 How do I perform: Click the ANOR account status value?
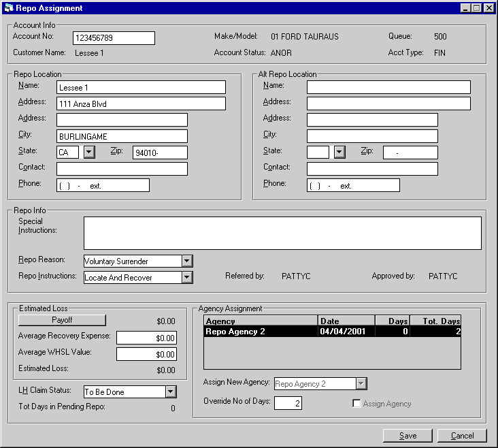[x=281, y=53]
